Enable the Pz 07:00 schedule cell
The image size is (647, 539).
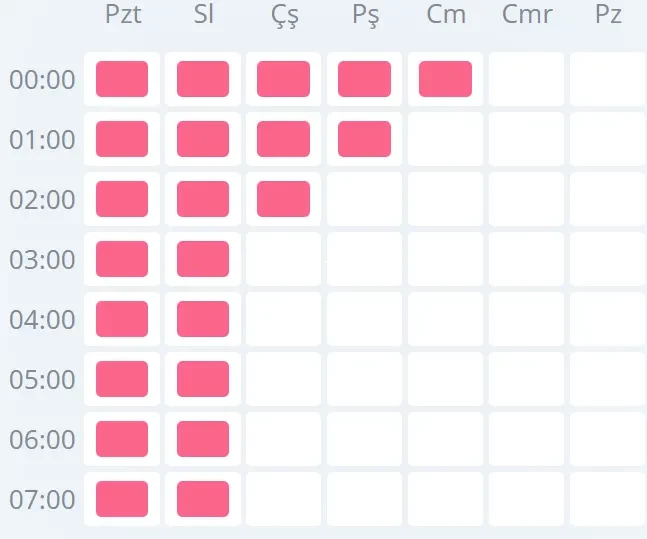point(607,499)
